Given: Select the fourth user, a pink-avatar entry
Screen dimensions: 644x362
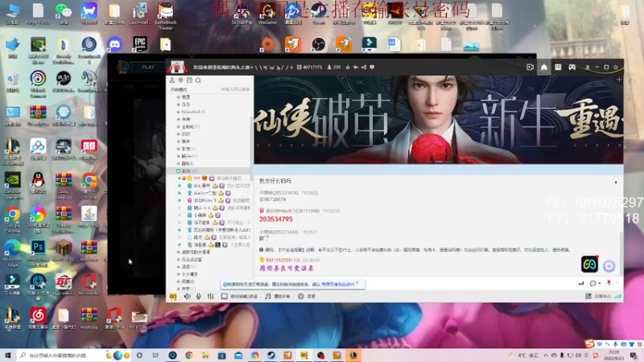Looking at the screenshot, I should pyautogui.click(x=214, y=200).
